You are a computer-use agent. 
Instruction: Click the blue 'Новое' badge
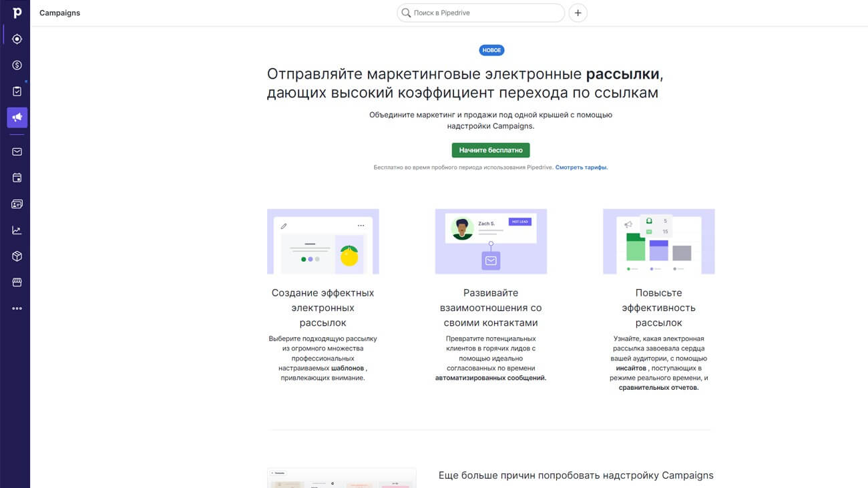491,50
